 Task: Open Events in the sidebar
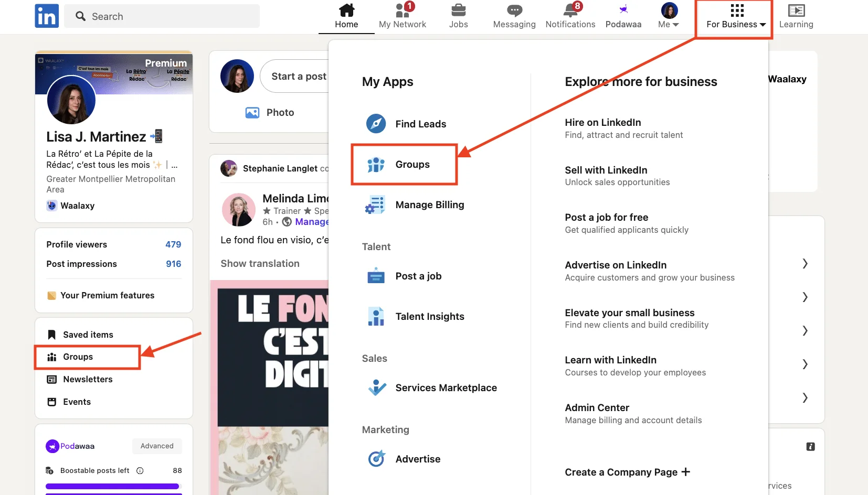coord(69,402)
